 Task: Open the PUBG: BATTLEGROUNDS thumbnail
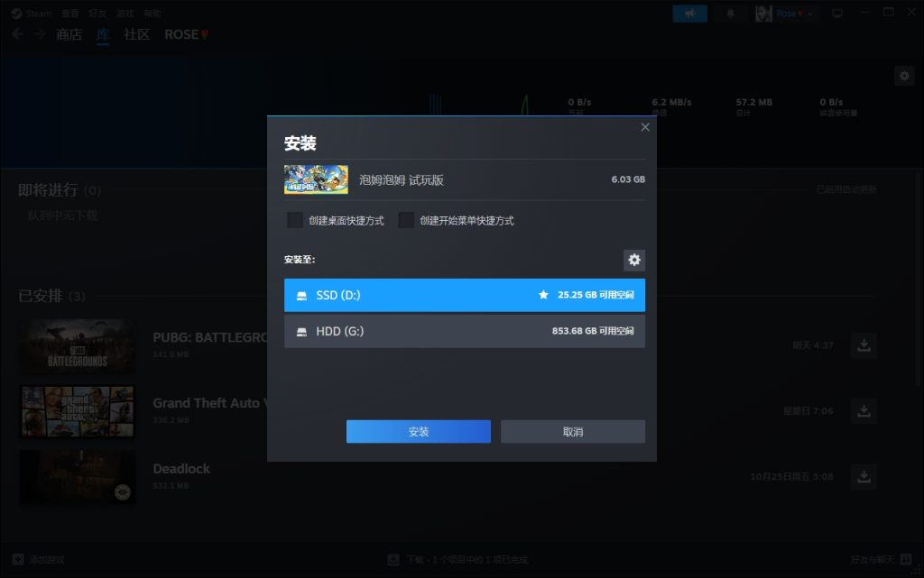78,346
